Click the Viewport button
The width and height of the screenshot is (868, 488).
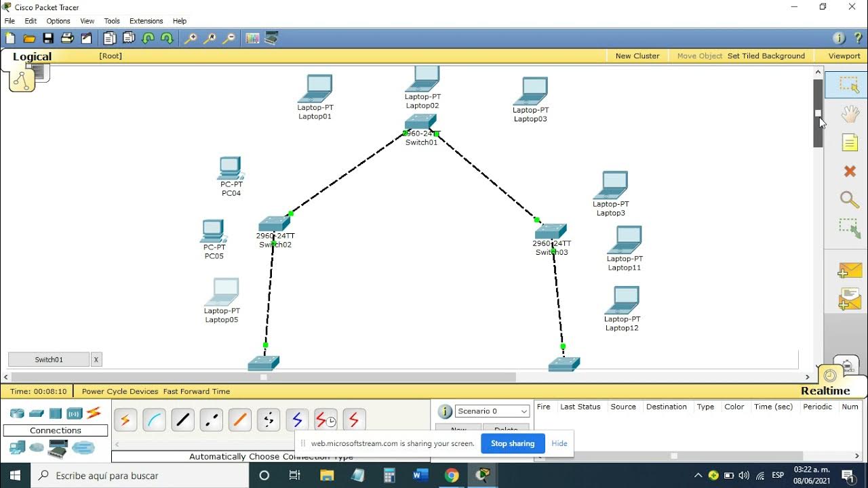844,56
